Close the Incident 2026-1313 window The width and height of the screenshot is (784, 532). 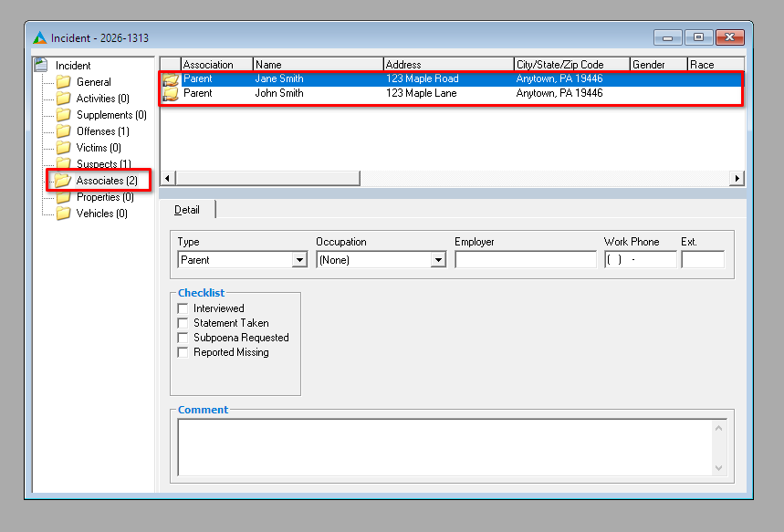(729, 37)
